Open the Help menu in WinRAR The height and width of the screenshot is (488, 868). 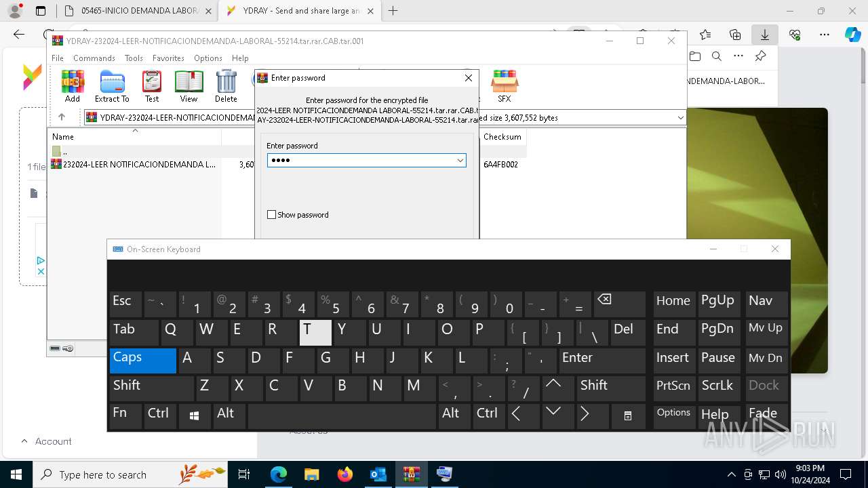click(x=240, y=58)
